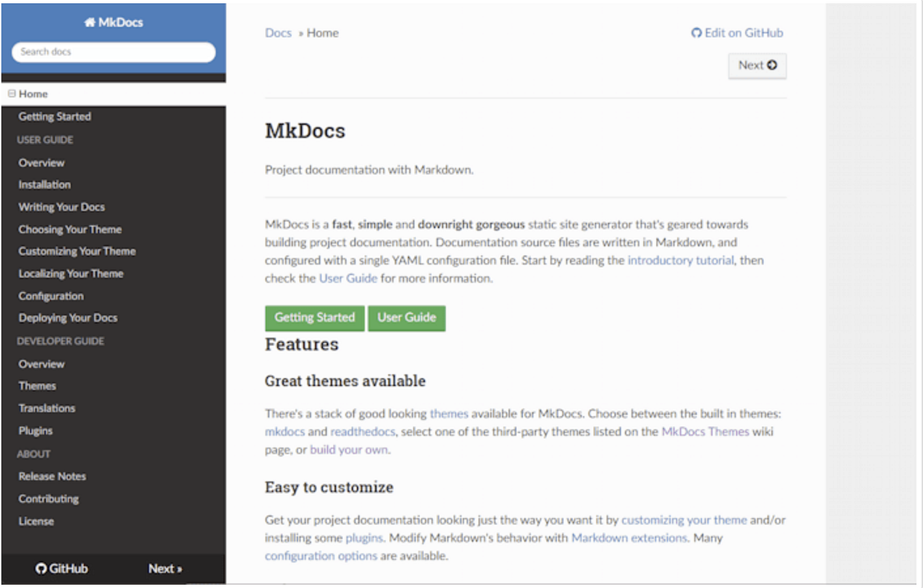
Task: Open the Markdown extensions link
Action: click(x=628, y=537)
